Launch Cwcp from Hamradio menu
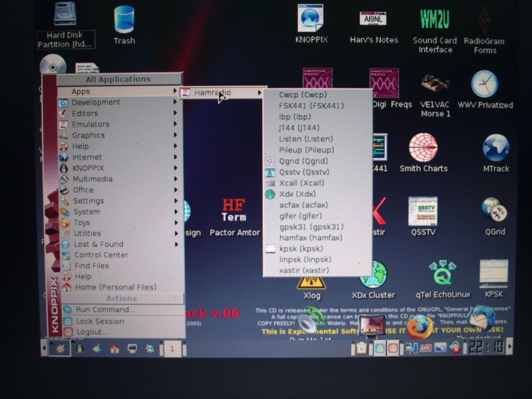Screen dimensions: 532x399 pyautogui.click(x=318, y=94)
